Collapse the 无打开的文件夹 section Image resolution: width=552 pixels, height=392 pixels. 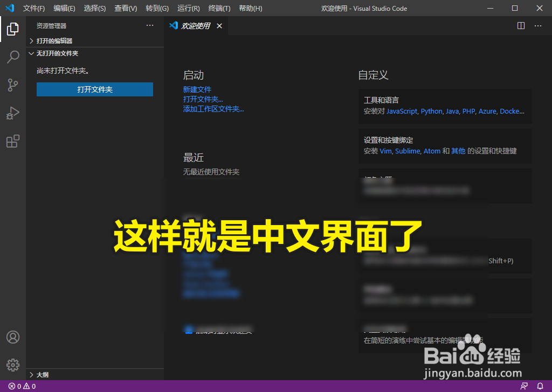(95, 53)
